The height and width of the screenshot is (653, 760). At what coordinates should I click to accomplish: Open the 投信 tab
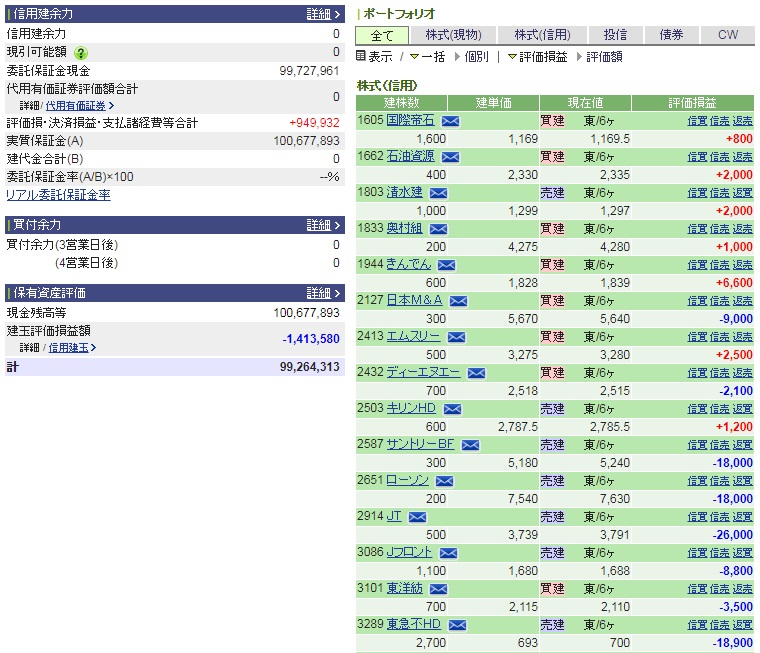615,35
